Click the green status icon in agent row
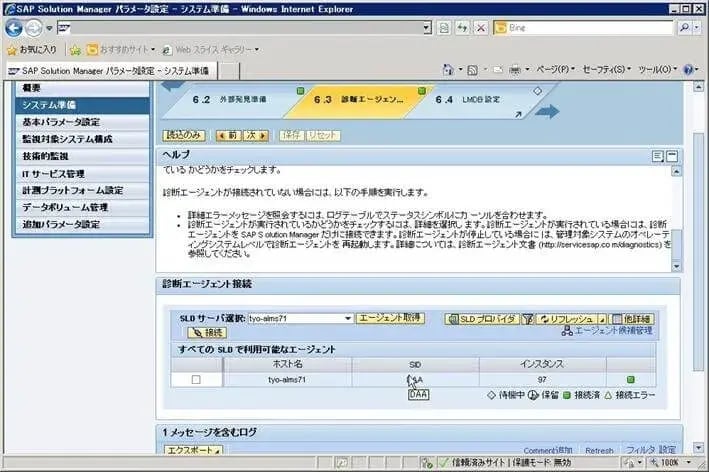 [x=630, y=379]
